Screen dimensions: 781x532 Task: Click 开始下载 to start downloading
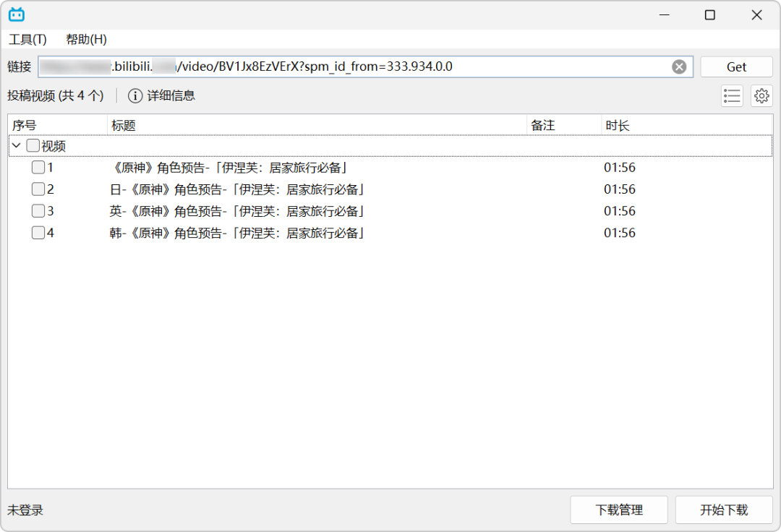click(724, 510)
